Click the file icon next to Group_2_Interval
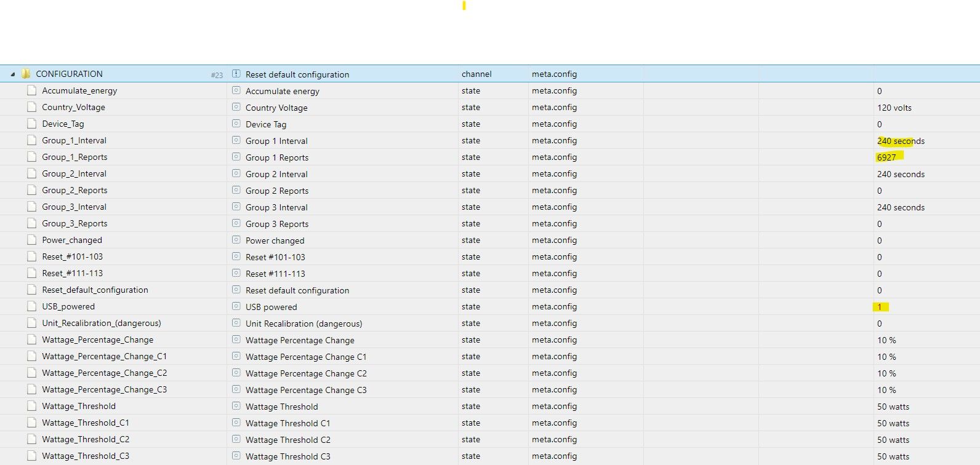Viewport: 980px width, 465px height. click(32, 173)
